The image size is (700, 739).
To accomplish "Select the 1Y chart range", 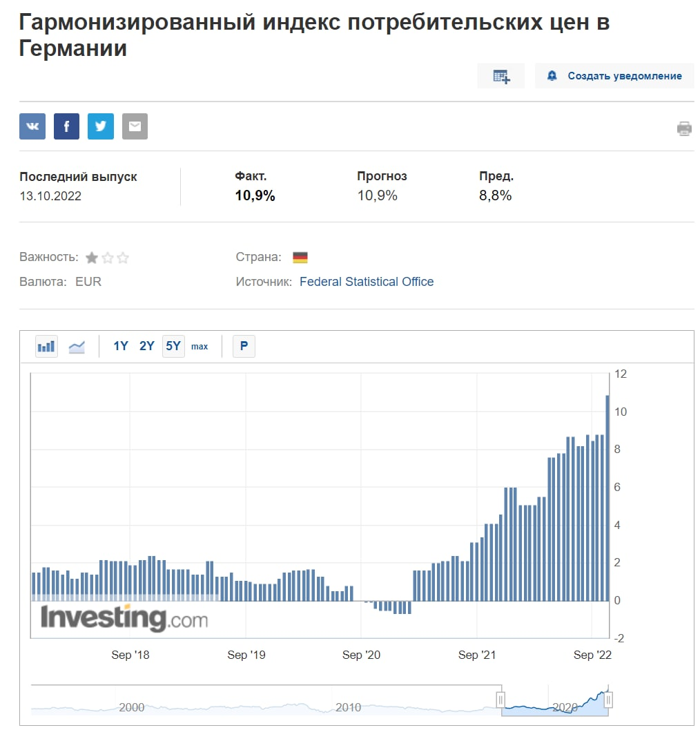I will [x=121, y=346].
